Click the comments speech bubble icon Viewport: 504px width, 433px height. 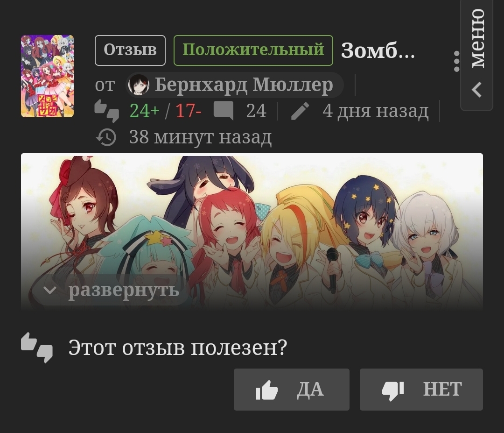[x=224, y=111]
